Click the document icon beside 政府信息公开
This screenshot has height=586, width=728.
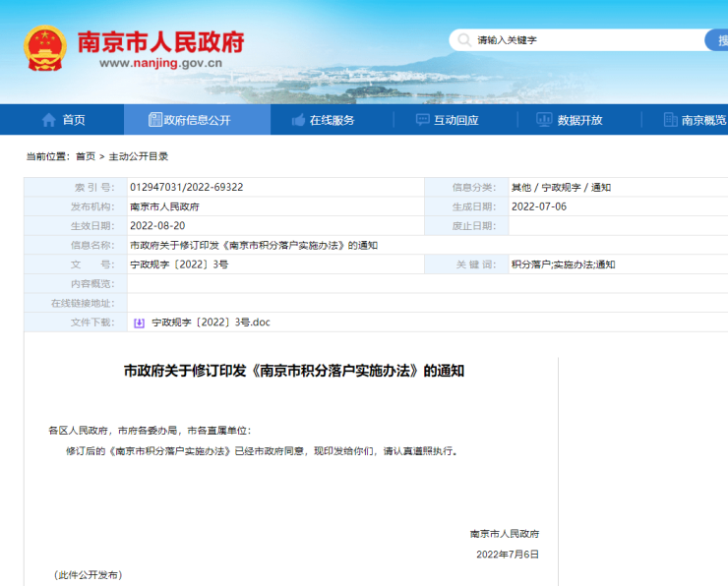[154, 120]
